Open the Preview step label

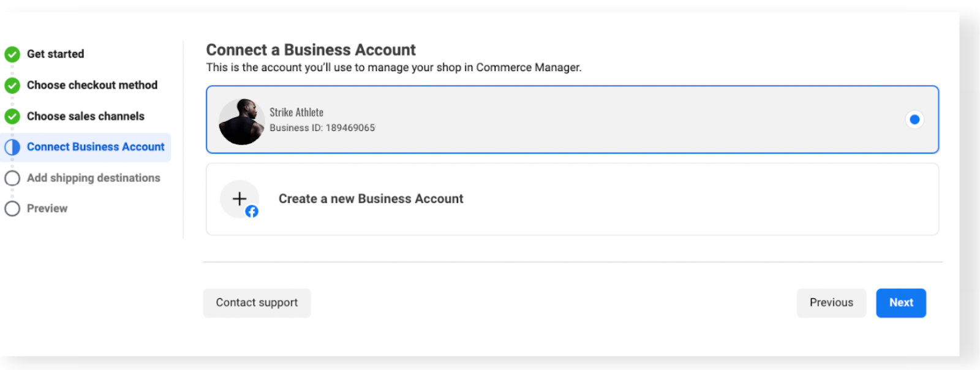click(47, 209)
